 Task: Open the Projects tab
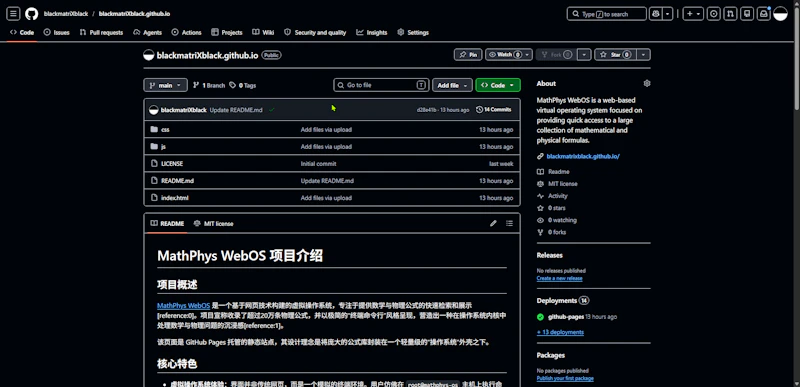click(x=227, y=32)
